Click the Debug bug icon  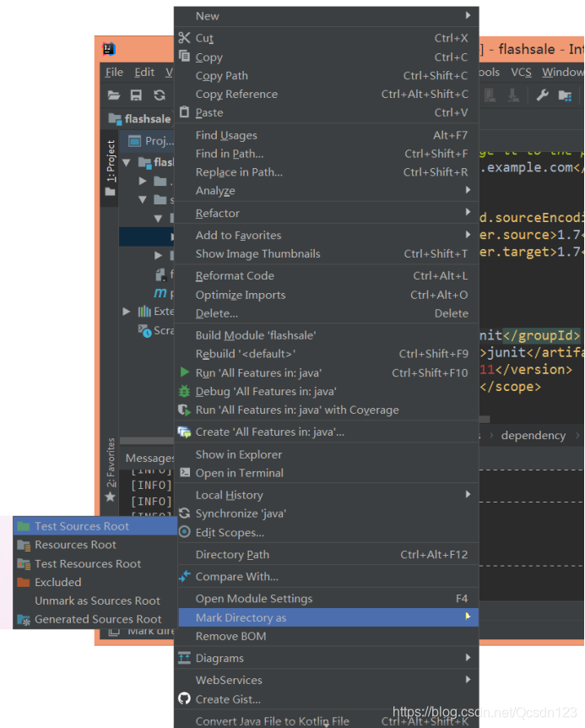point(184,391)
